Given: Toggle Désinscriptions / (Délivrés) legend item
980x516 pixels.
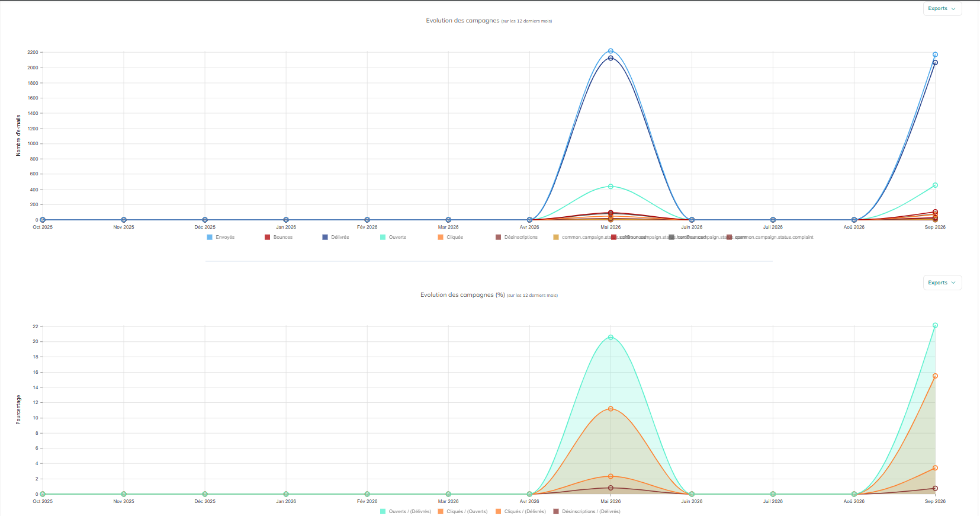Looking at the screenshot, I should 587,511.
